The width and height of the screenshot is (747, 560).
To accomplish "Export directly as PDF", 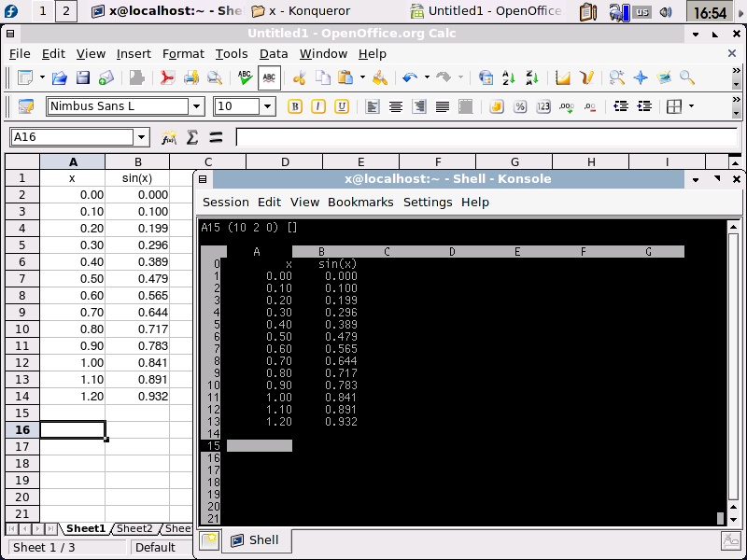I will pos(167,78).
